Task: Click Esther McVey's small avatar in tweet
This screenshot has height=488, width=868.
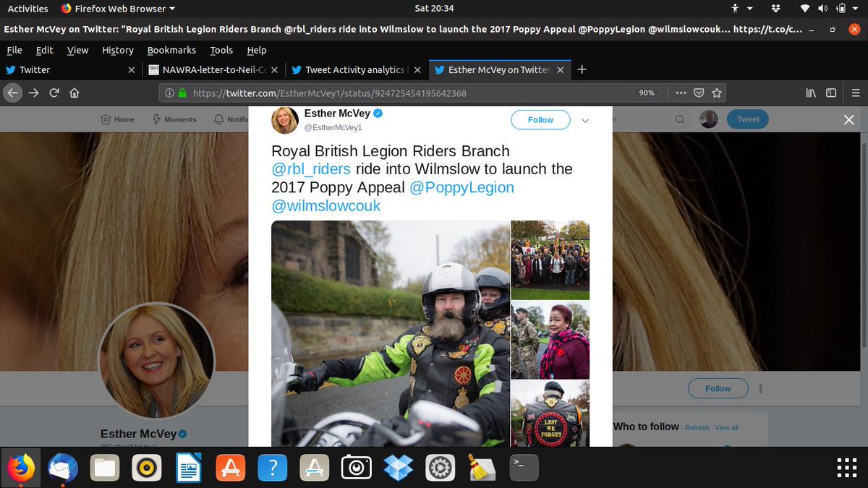Action: [x=285, y=120]
